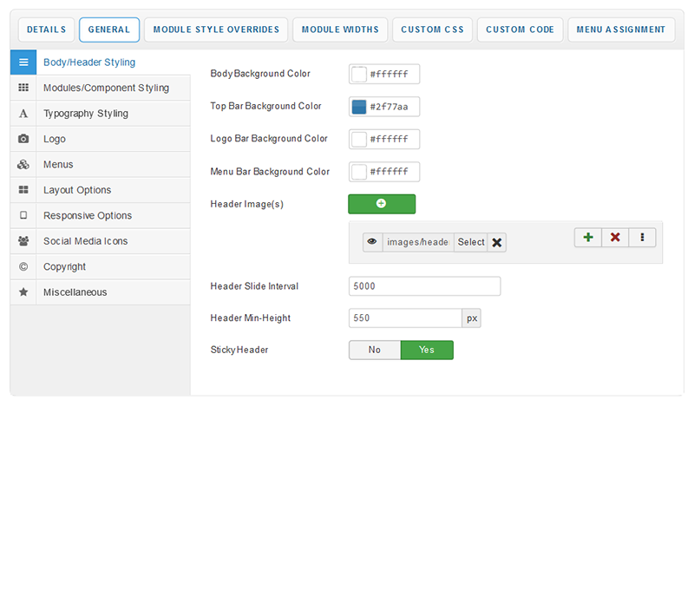Screen dimensions: 694x616
Task: Click the Menus cubes icon in sidebar
Action: point(23,165)
